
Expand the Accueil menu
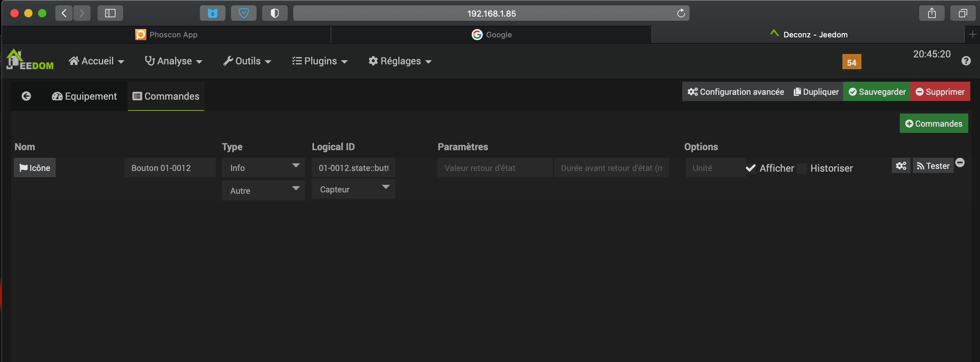pyautogui.click(x=96, y=61)
